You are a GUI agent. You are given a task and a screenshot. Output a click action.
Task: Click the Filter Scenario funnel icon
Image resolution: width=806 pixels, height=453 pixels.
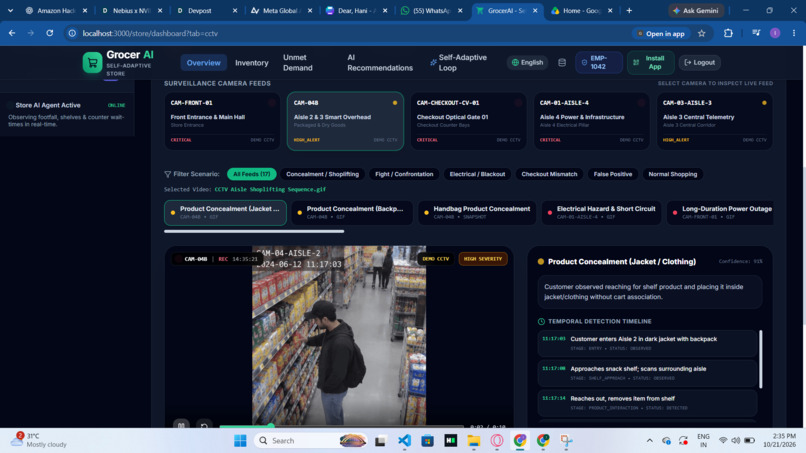(168, 174)
